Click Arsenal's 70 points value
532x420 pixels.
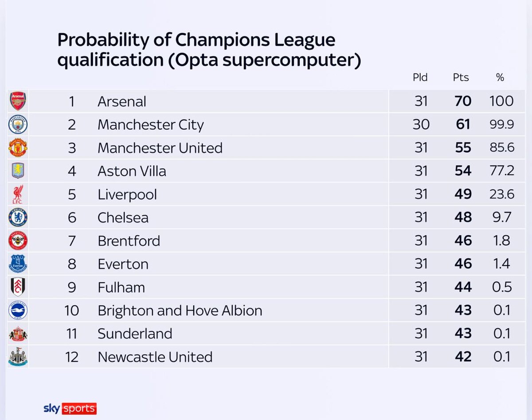[463, 101]
